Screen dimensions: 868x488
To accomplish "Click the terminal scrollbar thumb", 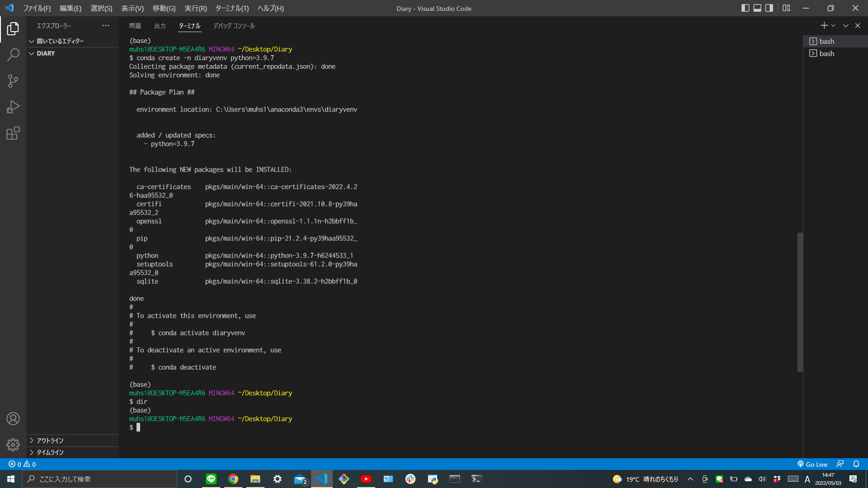I will [x=800, y=302].
